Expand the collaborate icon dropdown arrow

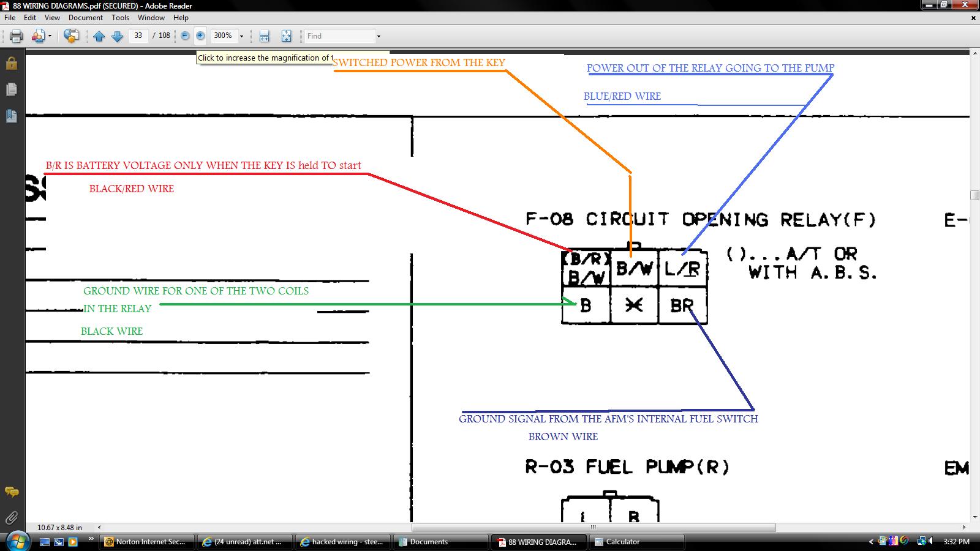pos(50,36)
